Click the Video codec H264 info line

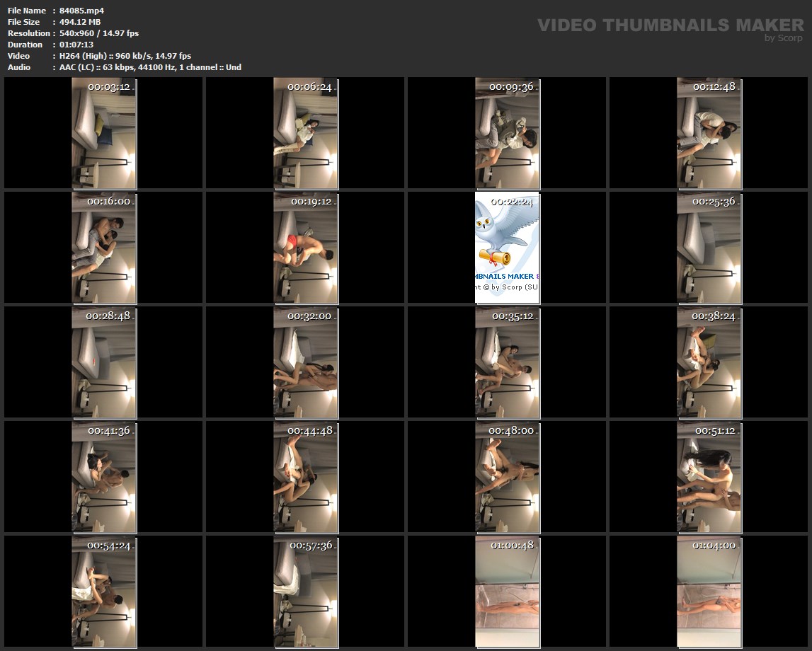tap(125, 56)
